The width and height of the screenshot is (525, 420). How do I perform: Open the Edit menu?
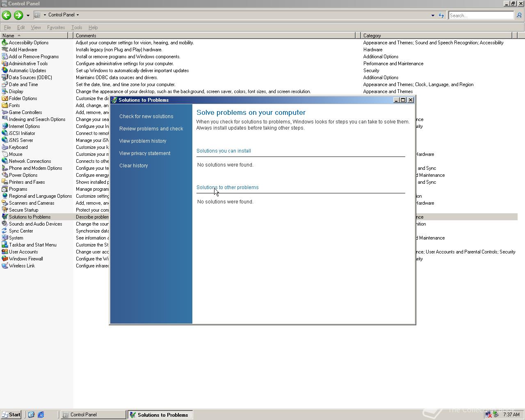click(x=21, y=27)
